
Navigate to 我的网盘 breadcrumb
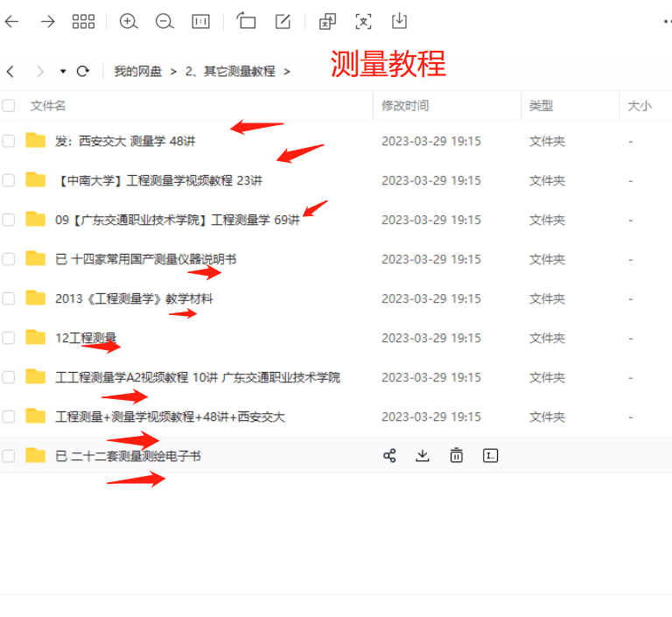(138, 71)
